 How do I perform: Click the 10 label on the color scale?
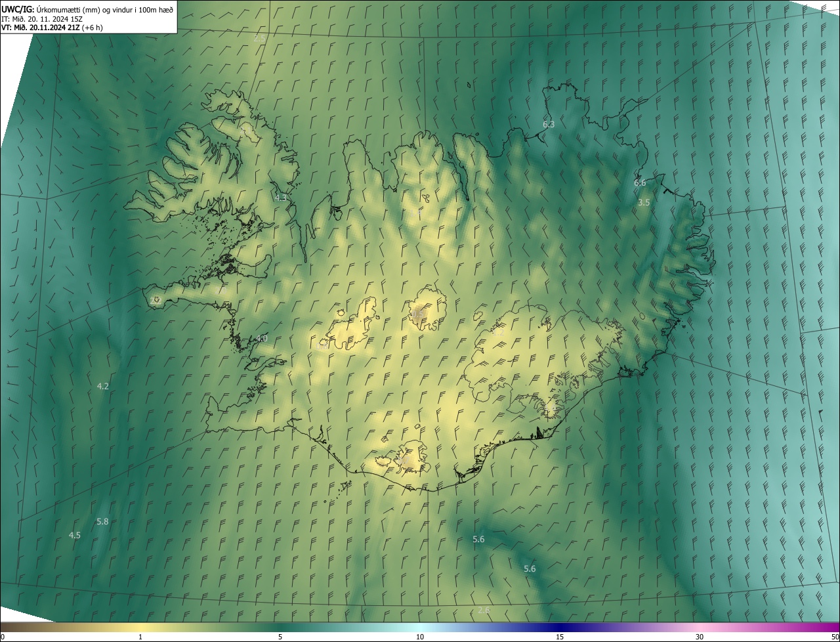click(x=420, y=637)
